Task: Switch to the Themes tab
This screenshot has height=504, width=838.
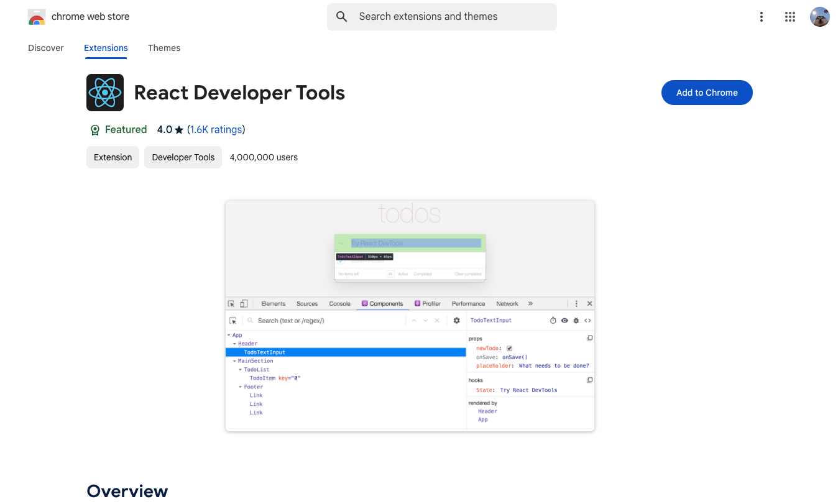Action: [x=164, y=48]
